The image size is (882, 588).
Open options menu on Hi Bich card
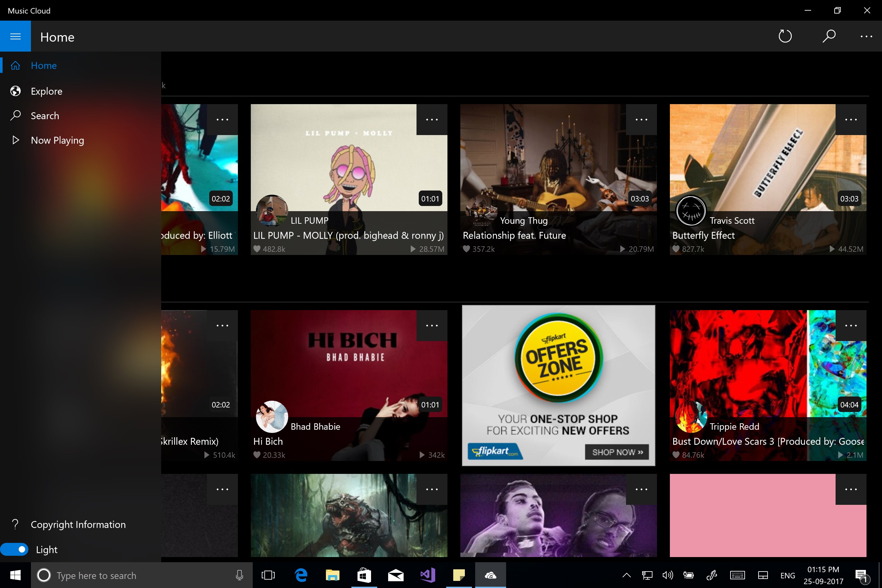[432, 326]
